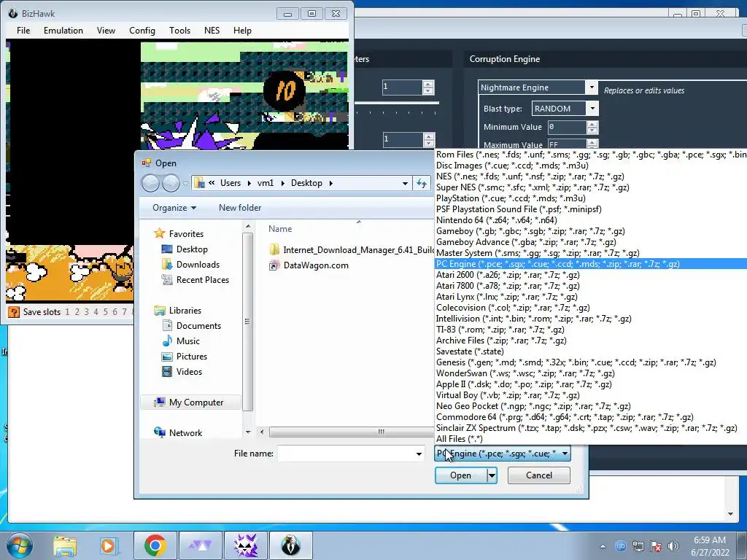Open the NES menu in BizHawk

212,31
